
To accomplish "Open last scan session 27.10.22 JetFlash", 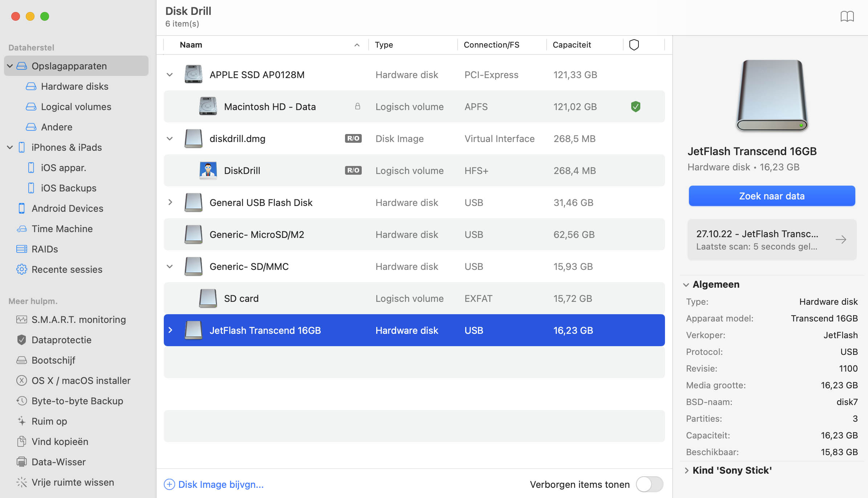I will (x=772, y=239).
